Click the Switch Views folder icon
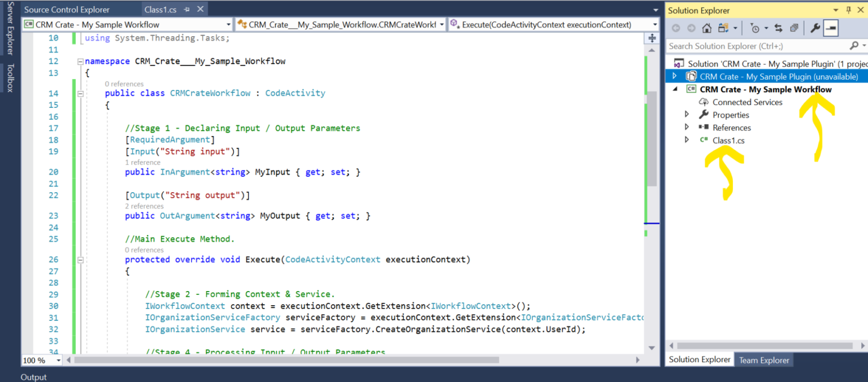The width and height of the screenshot is (868, 382). click(723, 28)
